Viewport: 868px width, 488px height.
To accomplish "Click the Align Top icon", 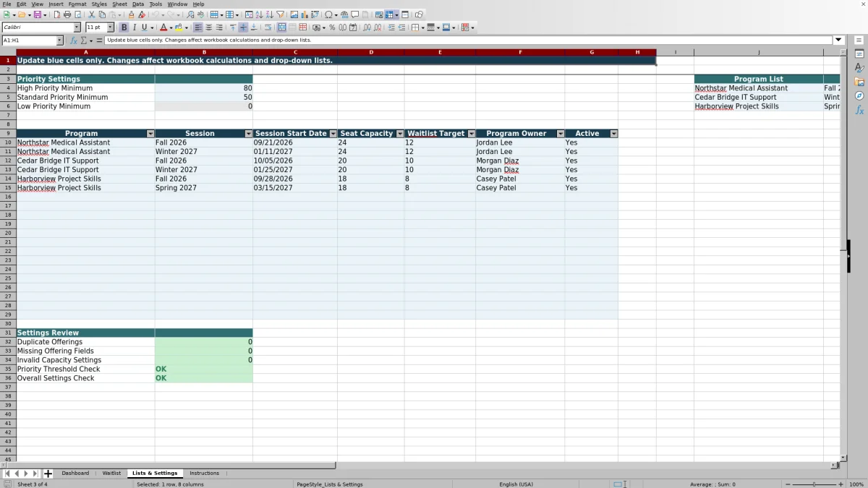I will click(x=233, y=27).
